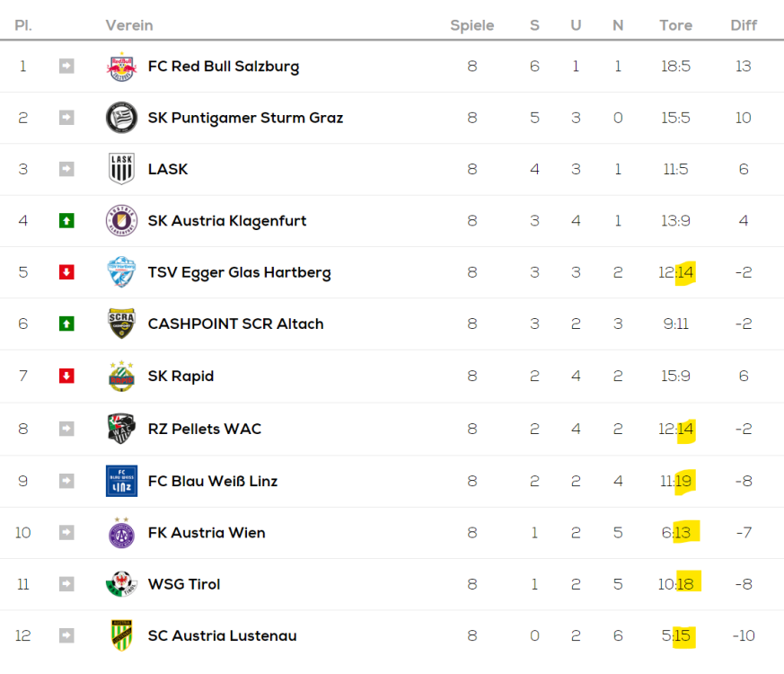Click the FC Blau Weiß Linz logo
This screenshot has height=674, width=784.
point(121,481)
